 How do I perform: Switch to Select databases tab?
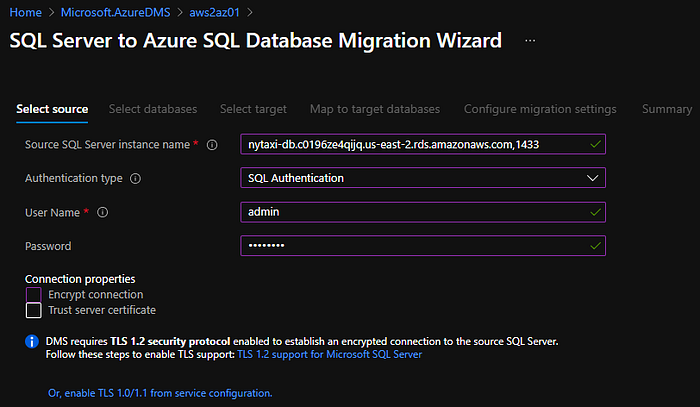153,109
